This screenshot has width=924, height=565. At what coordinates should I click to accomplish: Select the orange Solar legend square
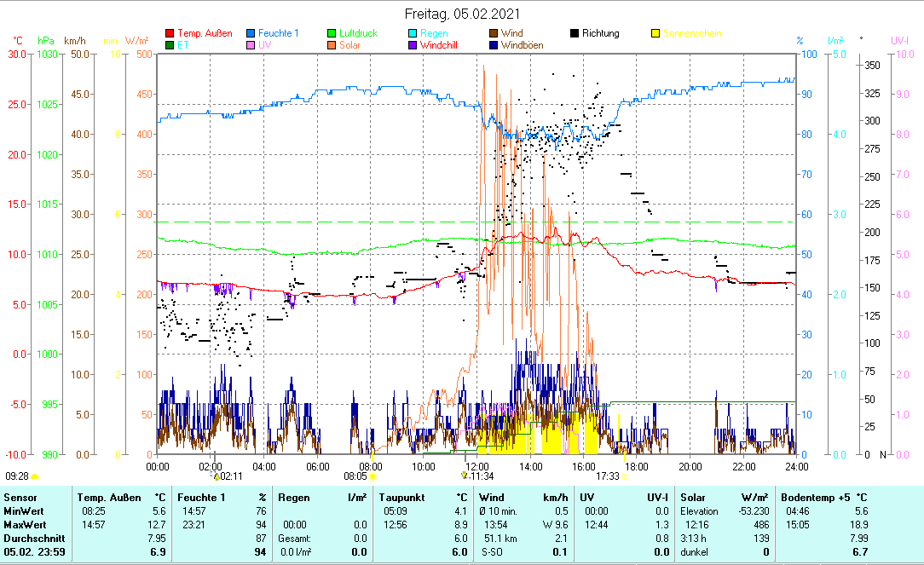click(x=333, y=45)
